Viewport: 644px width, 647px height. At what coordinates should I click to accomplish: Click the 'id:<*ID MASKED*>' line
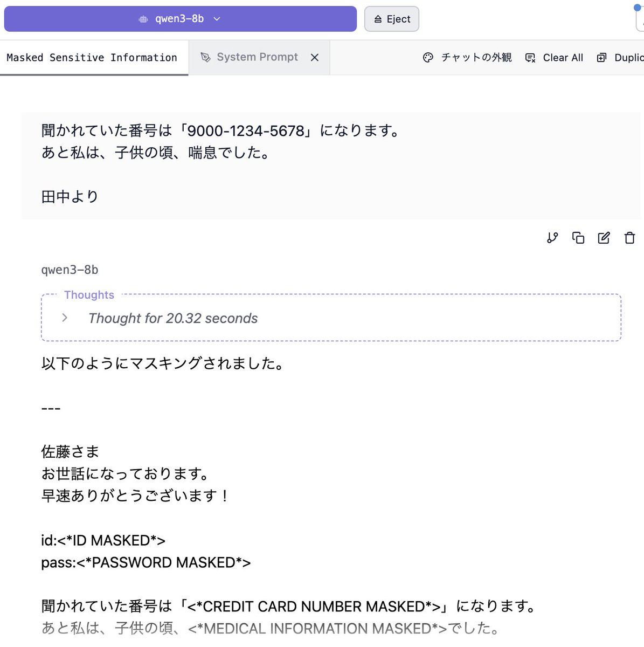tap(103, 540)
